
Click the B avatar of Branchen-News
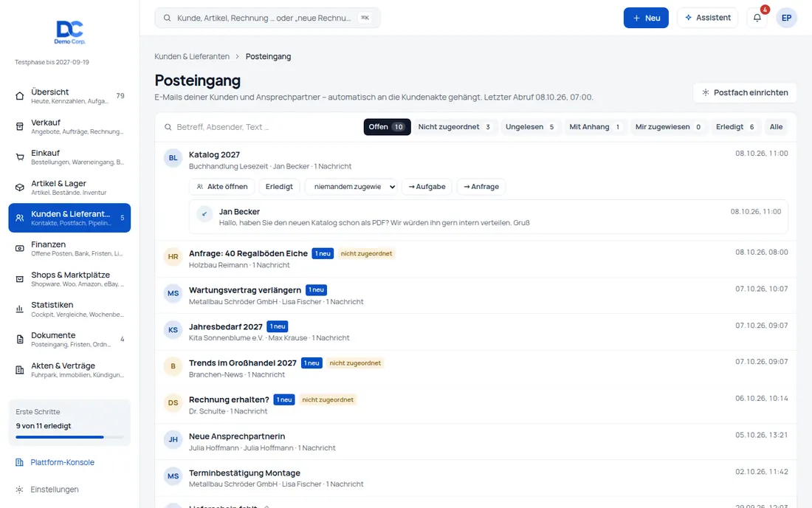pos(173,366)
